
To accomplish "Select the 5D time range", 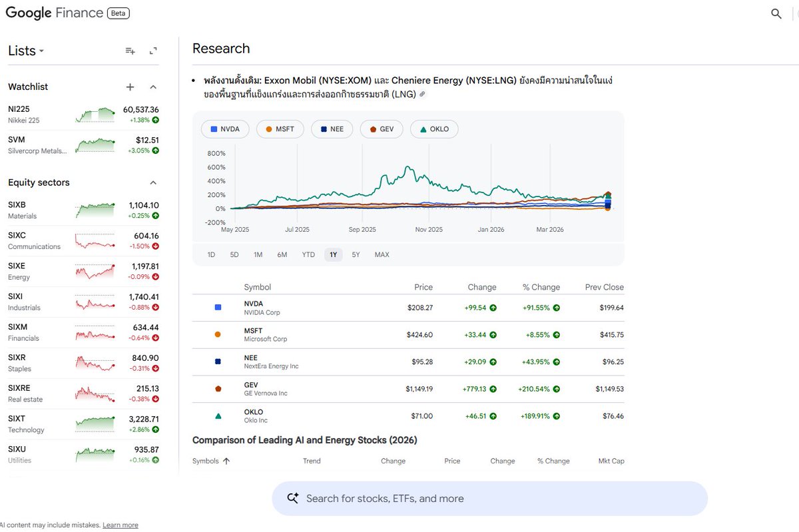I will point(234,254).
